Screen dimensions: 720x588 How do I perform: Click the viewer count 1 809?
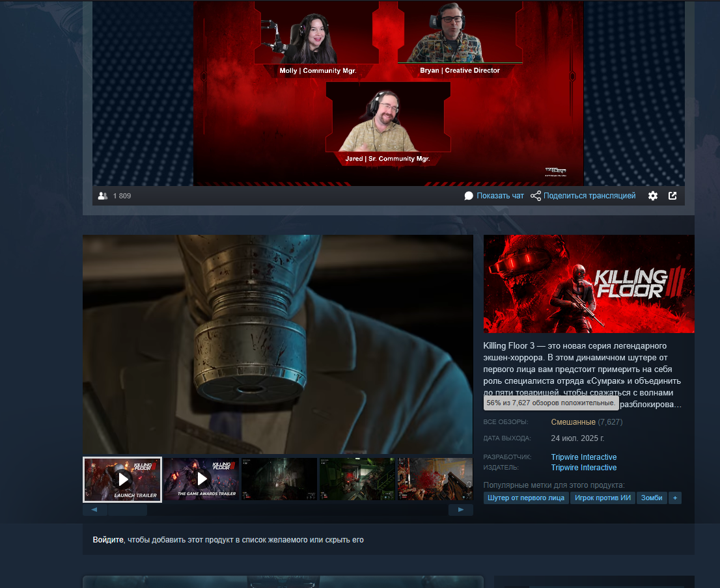[x=122, y=196]
